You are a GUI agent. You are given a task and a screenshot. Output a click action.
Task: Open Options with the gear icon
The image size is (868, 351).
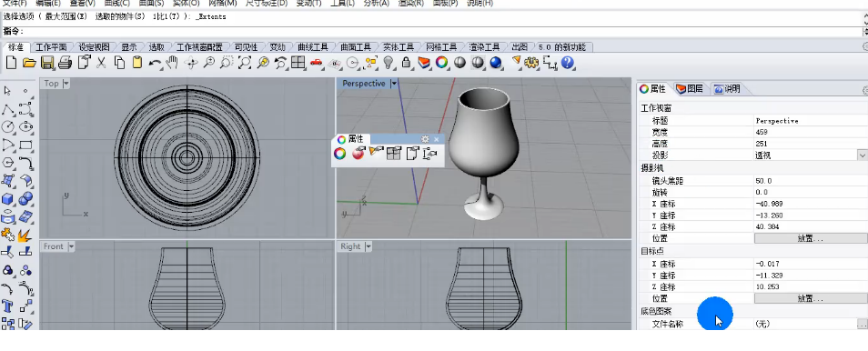(x=531, y=63)
